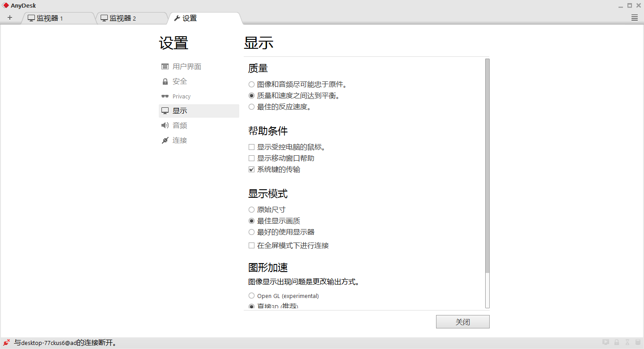Viewport: 644px width, 349px height.
Task: Select the 安全 lock icon in sidebar
Action: point(165,81)
